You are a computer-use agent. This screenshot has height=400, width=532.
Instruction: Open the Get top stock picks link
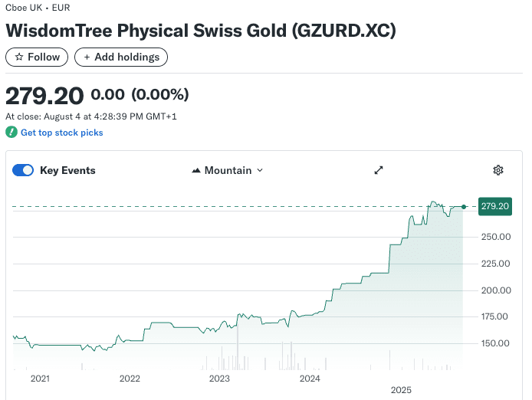click(x=61, y=133)
